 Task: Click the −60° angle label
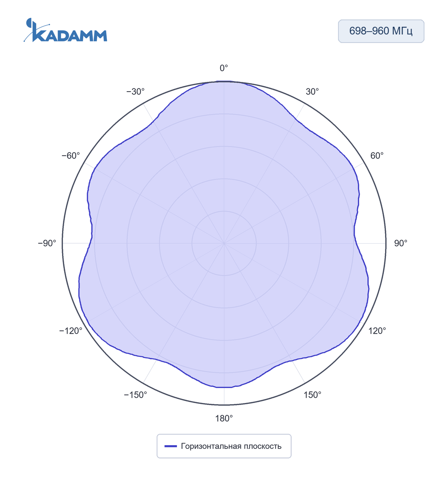pyautogui.click(x=71, y=156)
